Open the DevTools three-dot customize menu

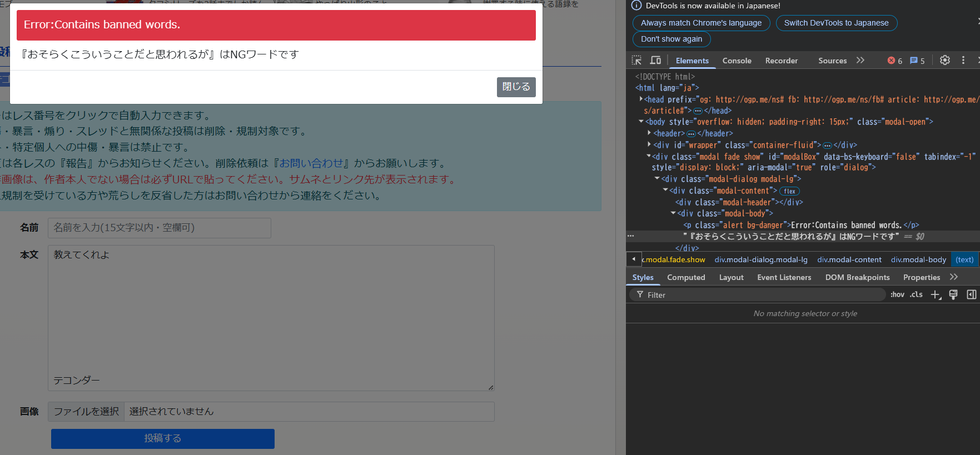(963, 61)
